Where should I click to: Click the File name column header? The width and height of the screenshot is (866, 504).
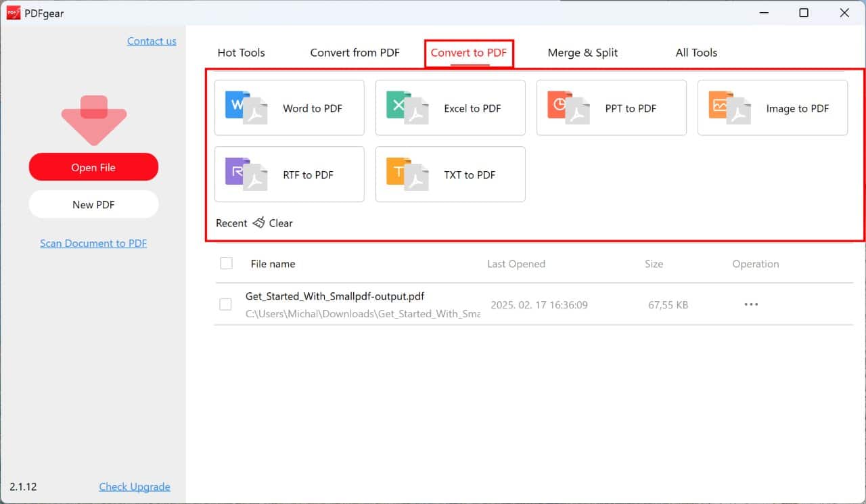click(273, 264)
